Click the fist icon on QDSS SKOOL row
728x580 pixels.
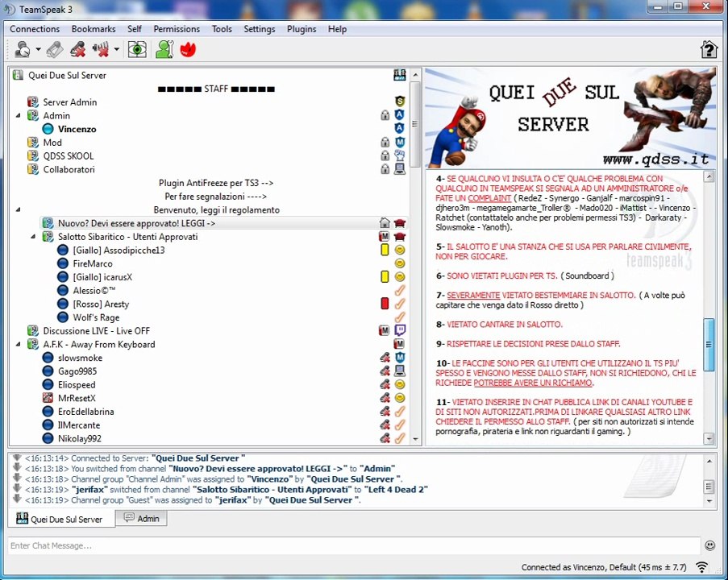[x=400, y=155]
